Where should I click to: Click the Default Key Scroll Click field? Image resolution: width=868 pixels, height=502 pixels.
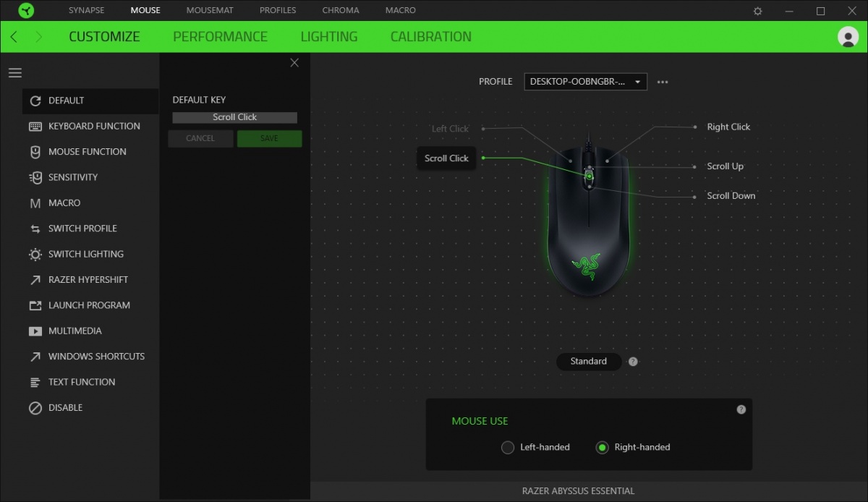tap(234, 117)
